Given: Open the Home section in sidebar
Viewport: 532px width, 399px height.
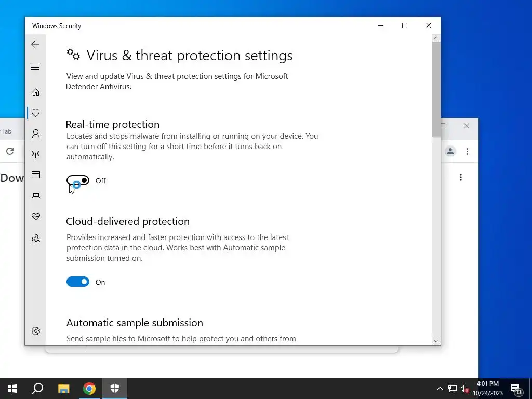Looking at the screenshot, I should pos(36,92).
